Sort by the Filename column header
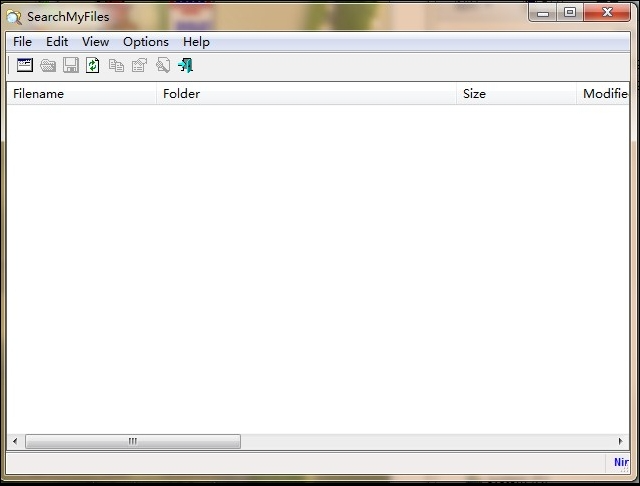 coord(81,94)
